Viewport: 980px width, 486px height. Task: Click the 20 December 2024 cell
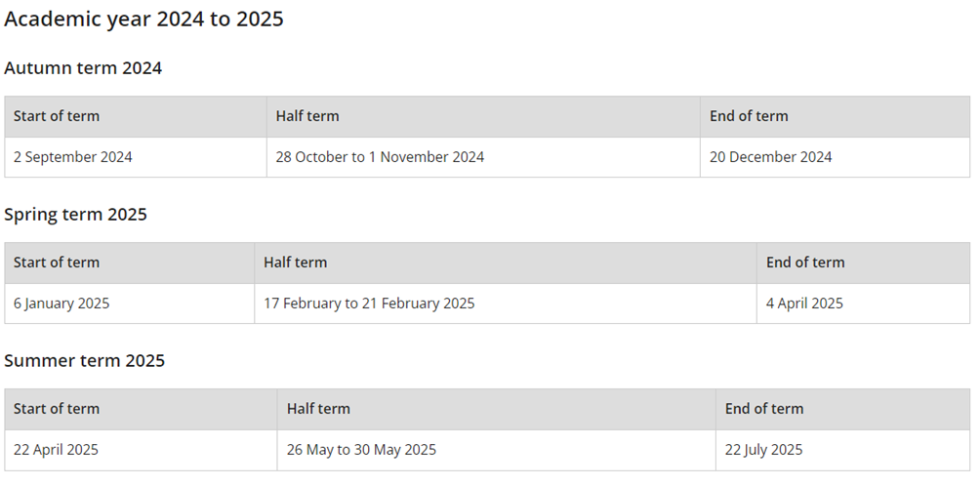(x=835, y=157)
